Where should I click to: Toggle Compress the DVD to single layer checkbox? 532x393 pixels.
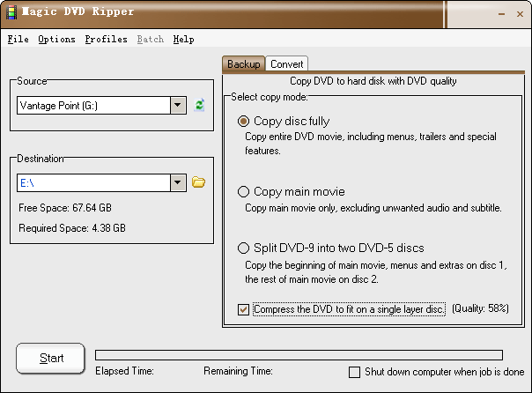tap(243, 309)
